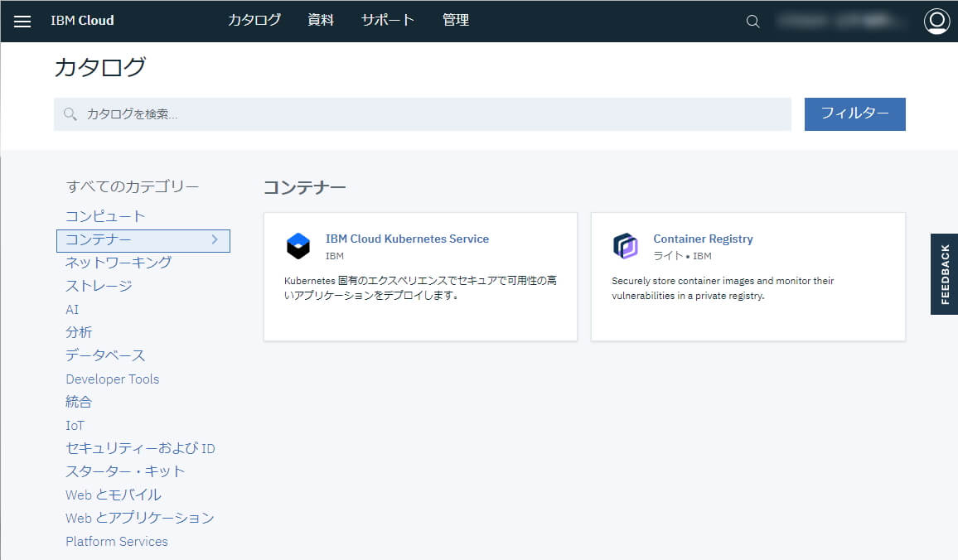The height and width of the screenshot is (560, 958).
Task: Select the セキュリティーおよび ID category
Action: 141,448
